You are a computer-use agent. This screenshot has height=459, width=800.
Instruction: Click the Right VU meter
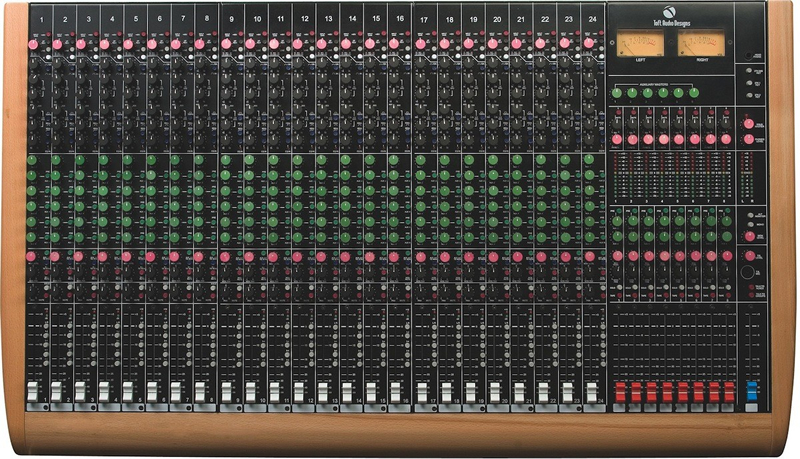702,43
